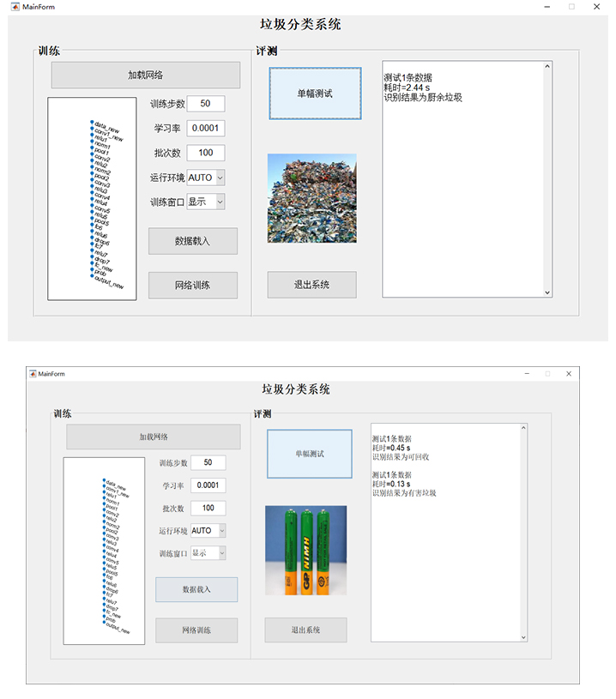This screenshot has width=616, height=699.
Task: Click the 退出系统 button in the top window
Action: [x=311, y=285]
